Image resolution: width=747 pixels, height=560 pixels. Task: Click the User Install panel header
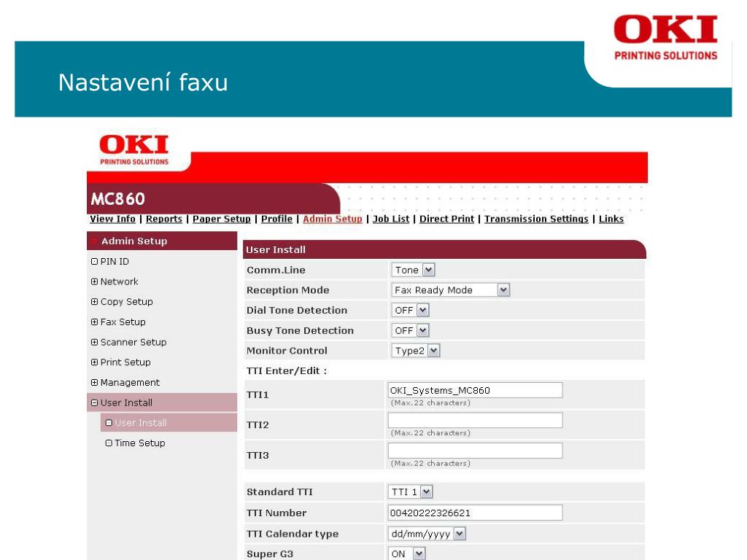pos(444,249)
